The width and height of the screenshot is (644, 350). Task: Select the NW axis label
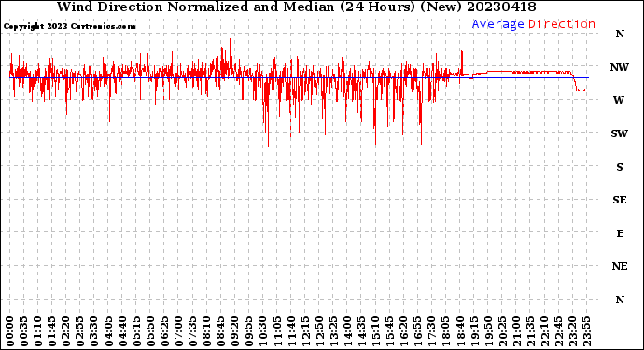pos(620,67)
